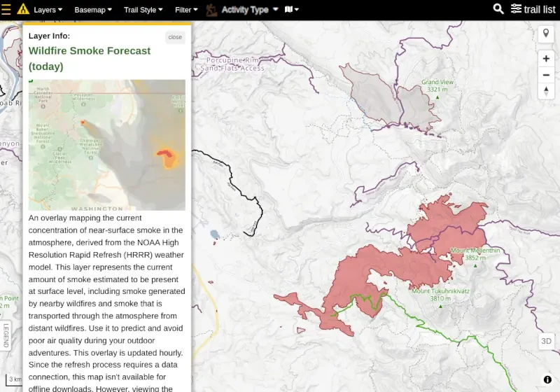Reset map bearing with compass button
The image size is (560, 392).
(x=546, y=92)
